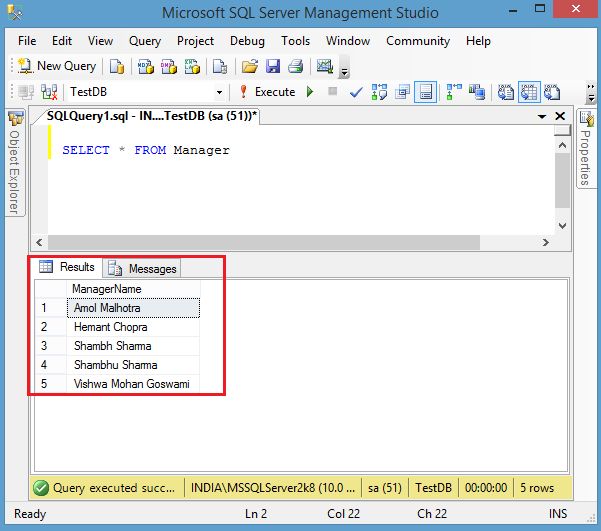Viewport: 601px width, 531px height.
Task: Open the Window menu
Action: point(348,41)
